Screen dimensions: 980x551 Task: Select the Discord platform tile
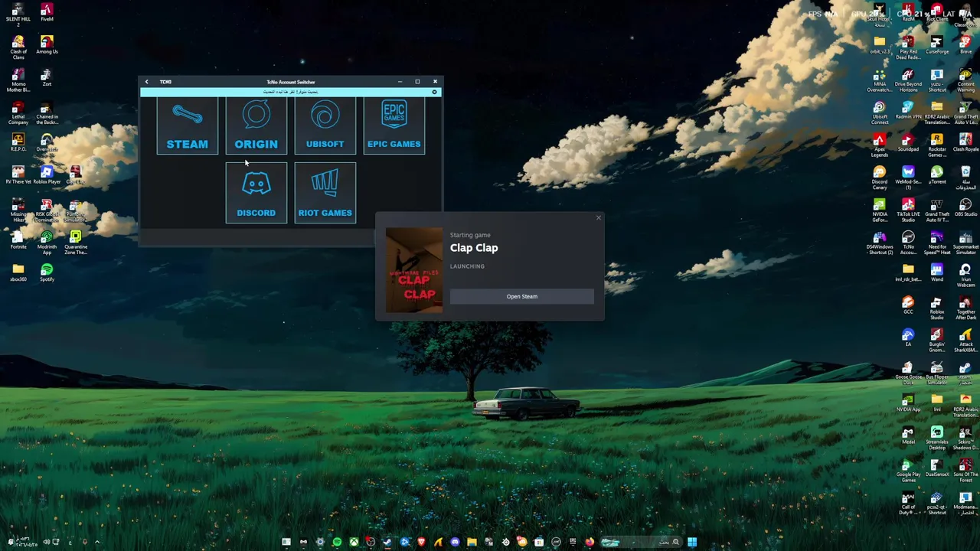(256, 193)
